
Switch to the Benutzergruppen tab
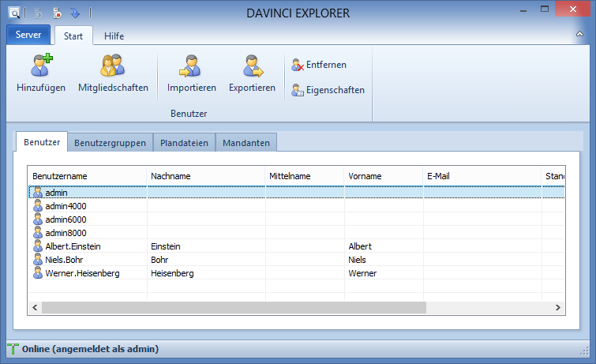tap(110, 143)
